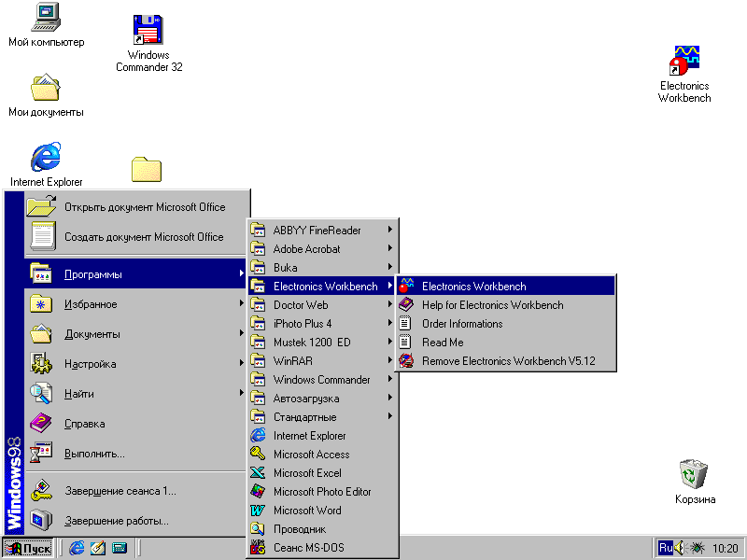
Task: Open the Mustek 1200 ED group
Action: (x=322, y=342)
